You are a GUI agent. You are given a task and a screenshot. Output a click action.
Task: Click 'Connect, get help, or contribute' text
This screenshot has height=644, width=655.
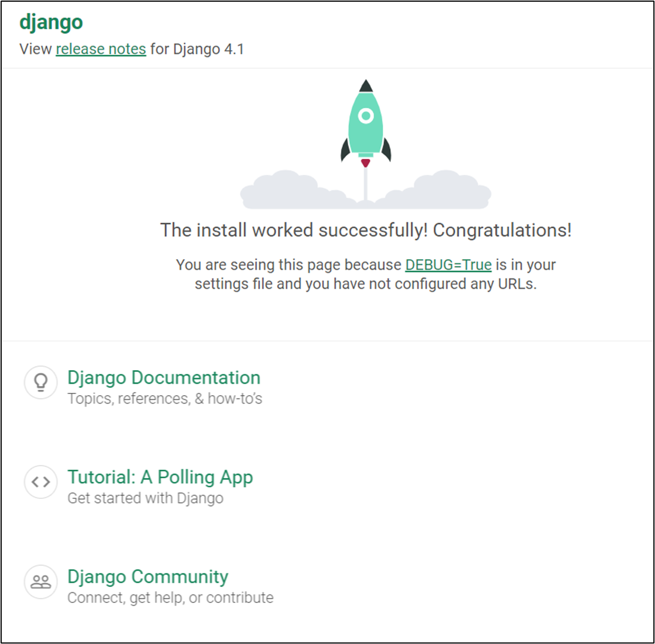[x=170, y=598]
